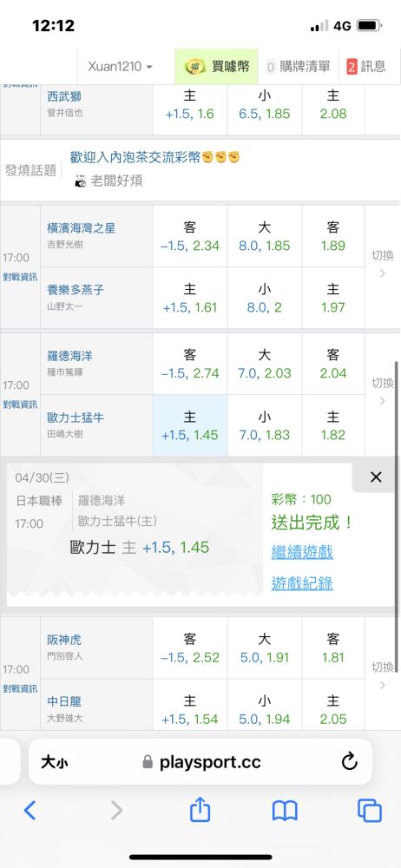This screenshot has width=401, height=868.
Task: Select 歐力士猛牛 主 +1.5, 1.45 option
Action: [x=190, y=425]
